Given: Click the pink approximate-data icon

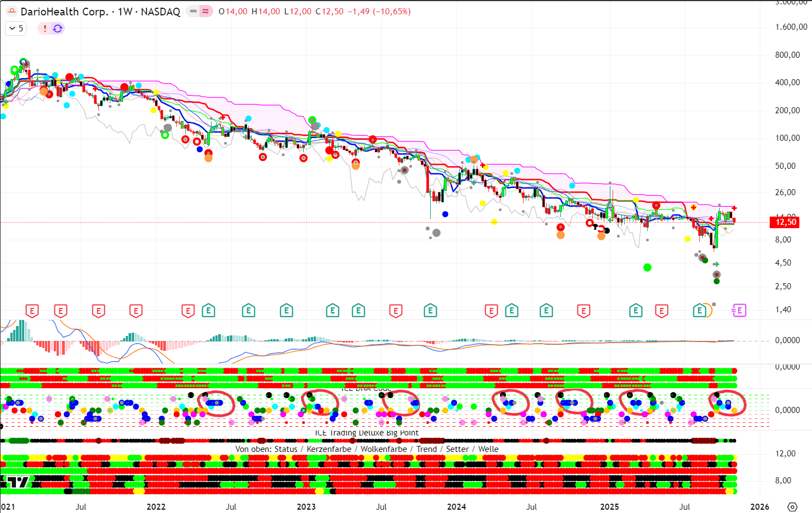Looking at the screenshot, I should (x=205, y=11).
